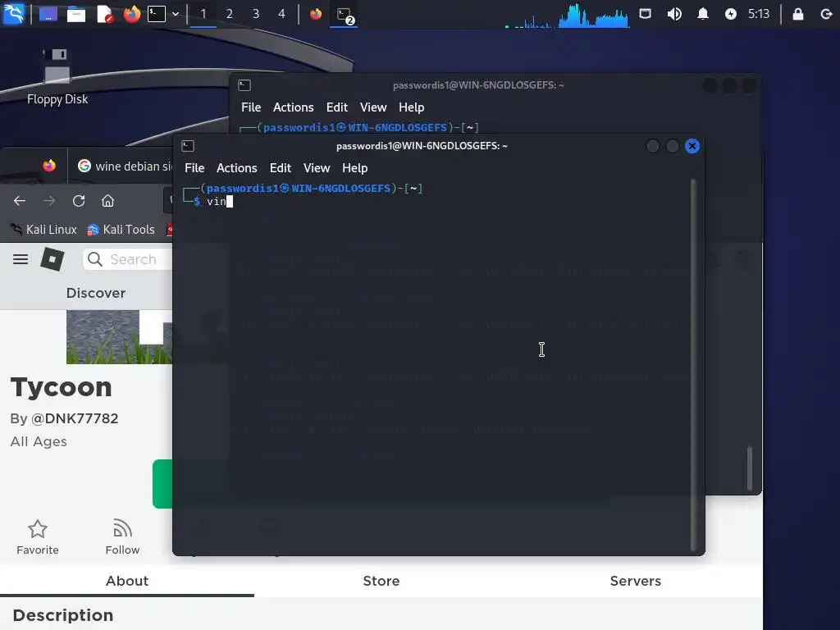Open File menu in front terminal

194,168
